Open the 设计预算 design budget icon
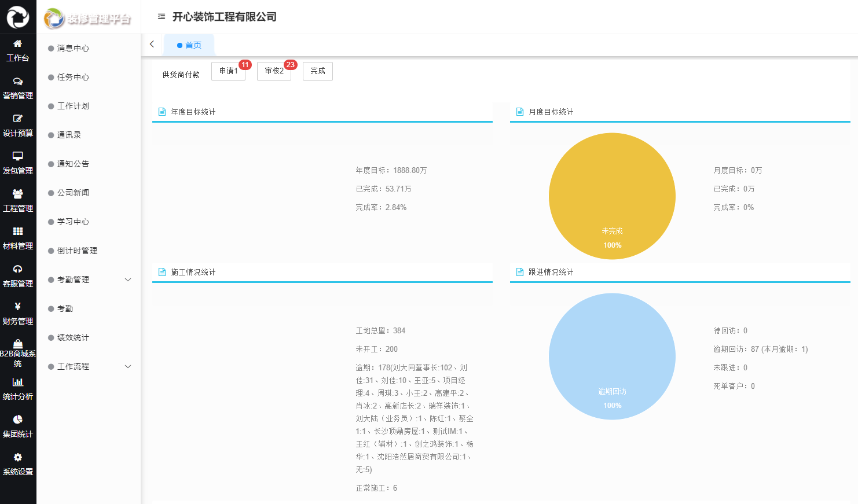 18,125
